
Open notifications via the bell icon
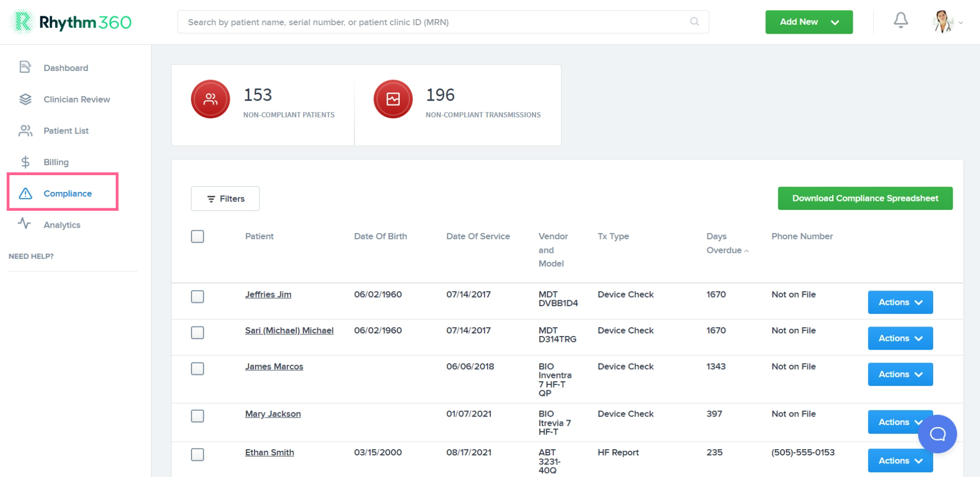pyautogui.click(x=901, y=19)
